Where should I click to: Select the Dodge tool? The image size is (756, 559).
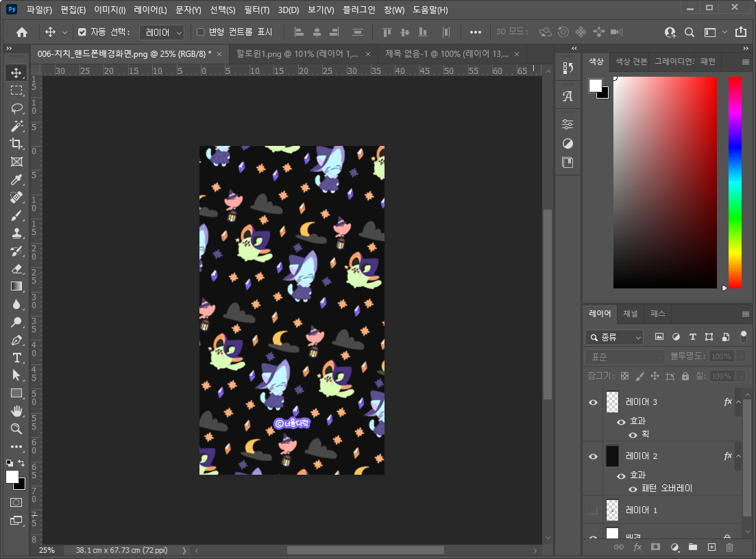(16, 322)
